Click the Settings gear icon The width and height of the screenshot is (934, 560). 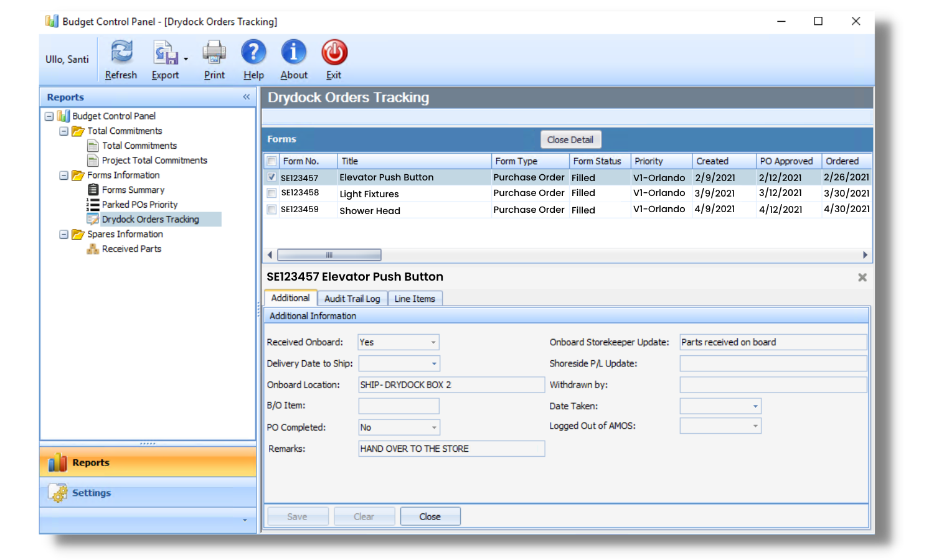point(59,493)
